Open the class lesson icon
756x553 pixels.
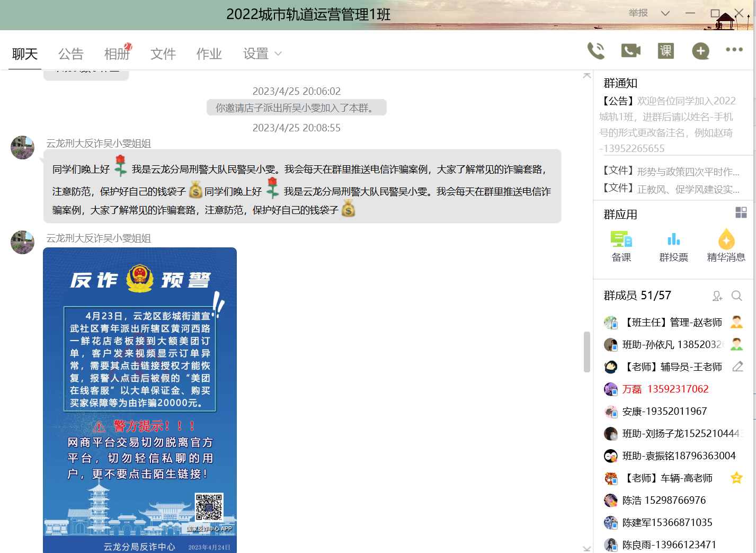click(665, 51)
